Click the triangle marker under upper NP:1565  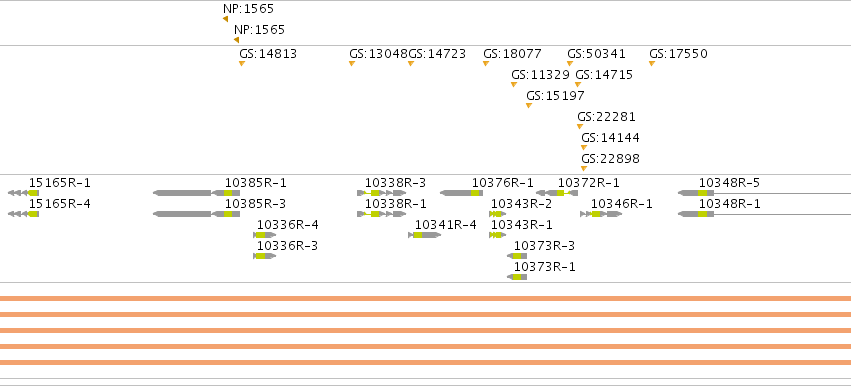pyautogui.click(x=225, y=19)
